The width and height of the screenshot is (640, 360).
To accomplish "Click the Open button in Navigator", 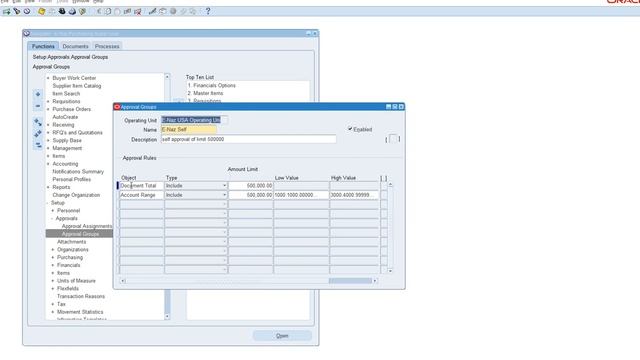I will pos(282,336).
